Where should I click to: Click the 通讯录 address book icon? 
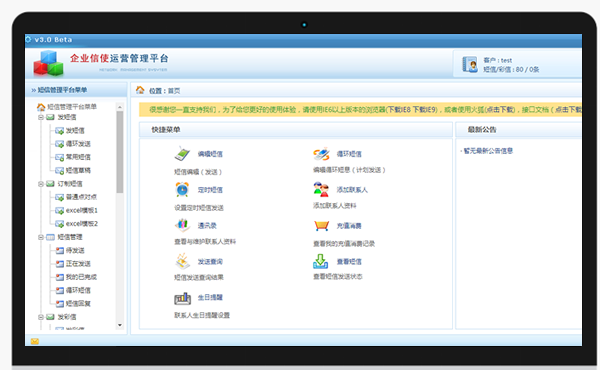tap(183, 225)
